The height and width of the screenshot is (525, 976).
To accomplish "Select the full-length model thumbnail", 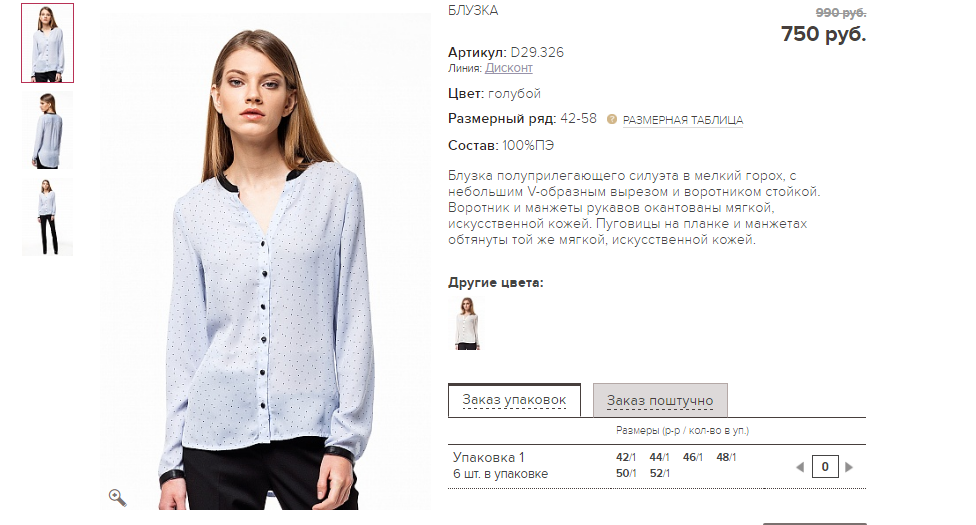I will coord(47,217).
